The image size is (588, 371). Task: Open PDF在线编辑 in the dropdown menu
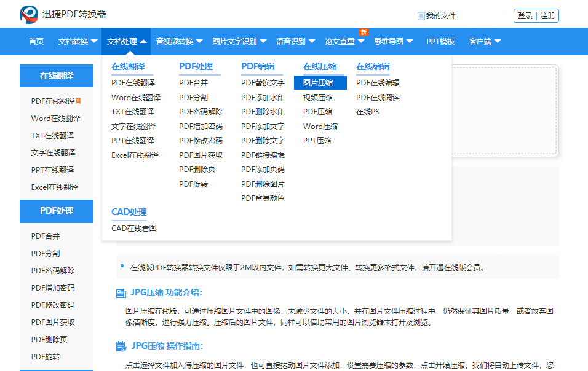[378, 83]
